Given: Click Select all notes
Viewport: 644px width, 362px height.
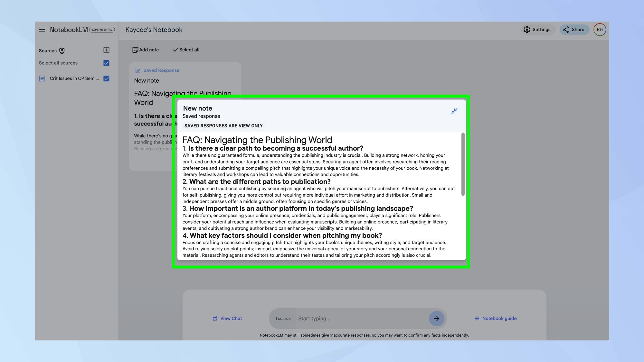Looking at the screenshot, I should [x=186, y=50].
